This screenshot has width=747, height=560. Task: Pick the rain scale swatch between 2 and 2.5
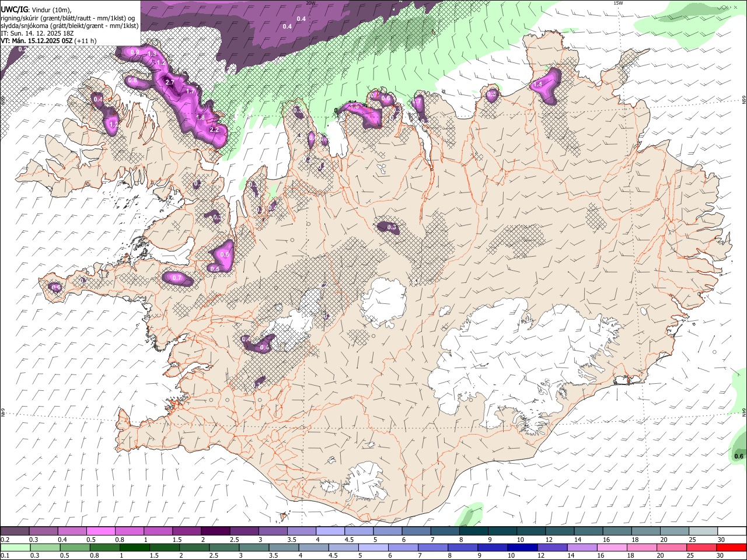(194, 548)
